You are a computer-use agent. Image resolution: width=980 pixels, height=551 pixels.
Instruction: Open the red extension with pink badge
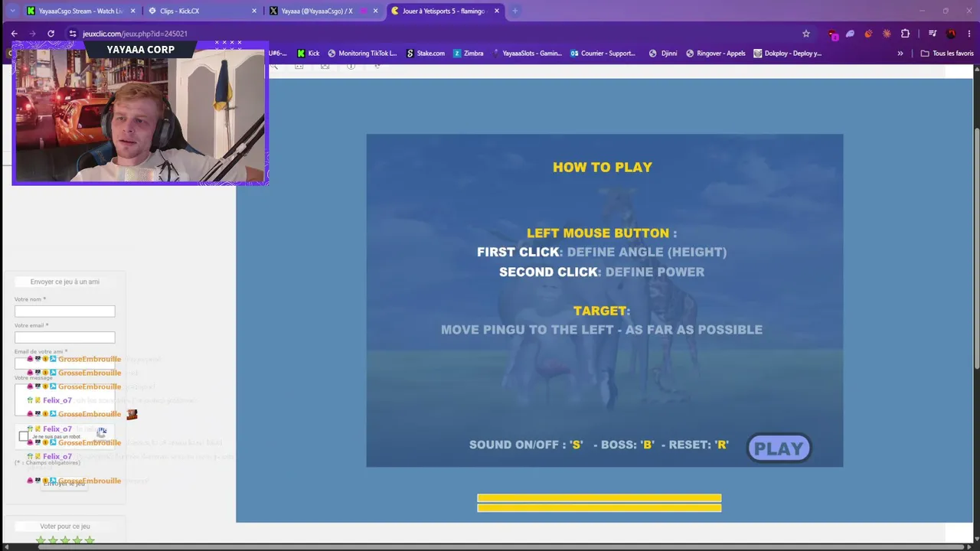(833, 34)
